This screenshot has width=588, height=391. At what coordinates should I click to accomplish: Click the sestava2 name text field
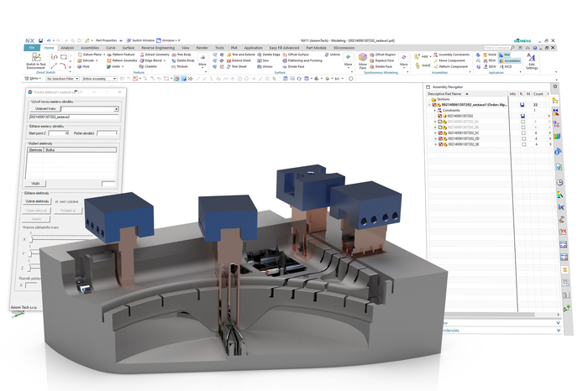tap(74, 117)
